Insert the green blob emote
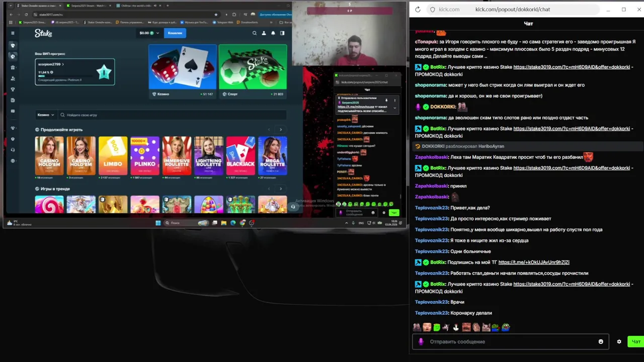Image resolution: width=644 pixels, height=362 pixels. (x=436, y=327)
